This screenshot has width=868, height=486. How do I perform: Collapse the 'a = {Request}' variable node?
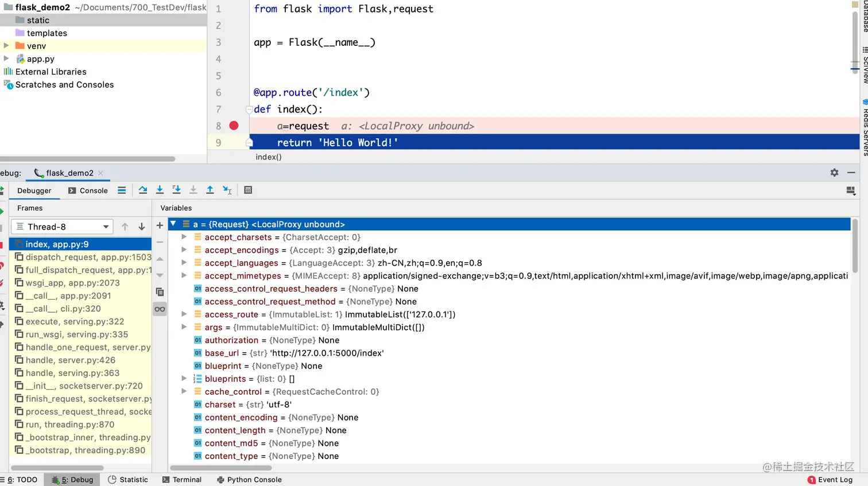coord(173,224)
